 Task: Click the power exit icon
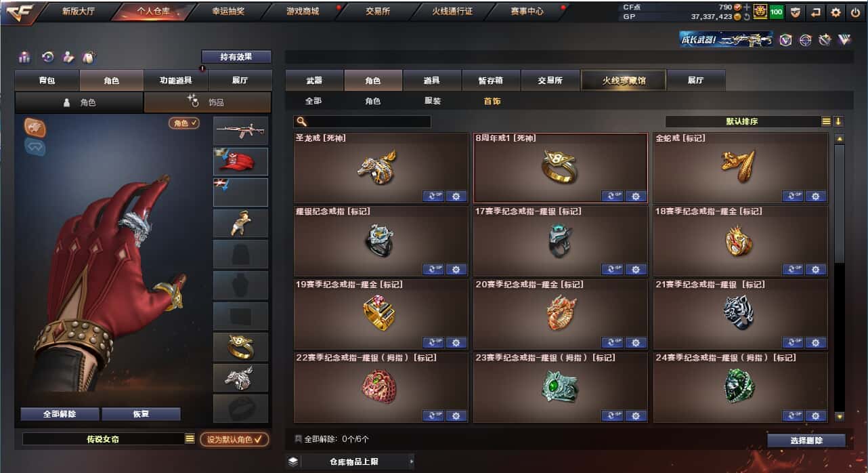tap(856, 12)
